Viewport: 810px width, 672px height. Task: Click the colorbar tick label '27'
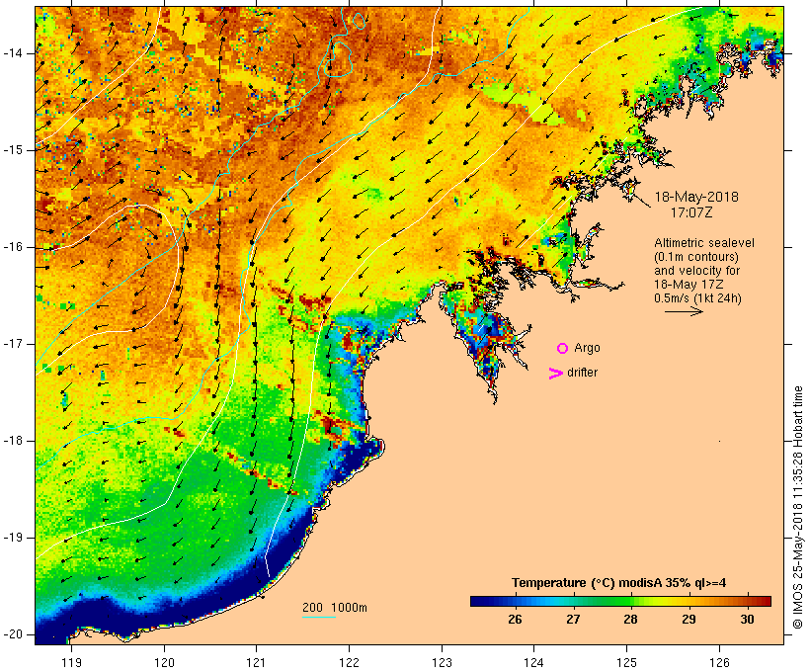pos(572,620)
